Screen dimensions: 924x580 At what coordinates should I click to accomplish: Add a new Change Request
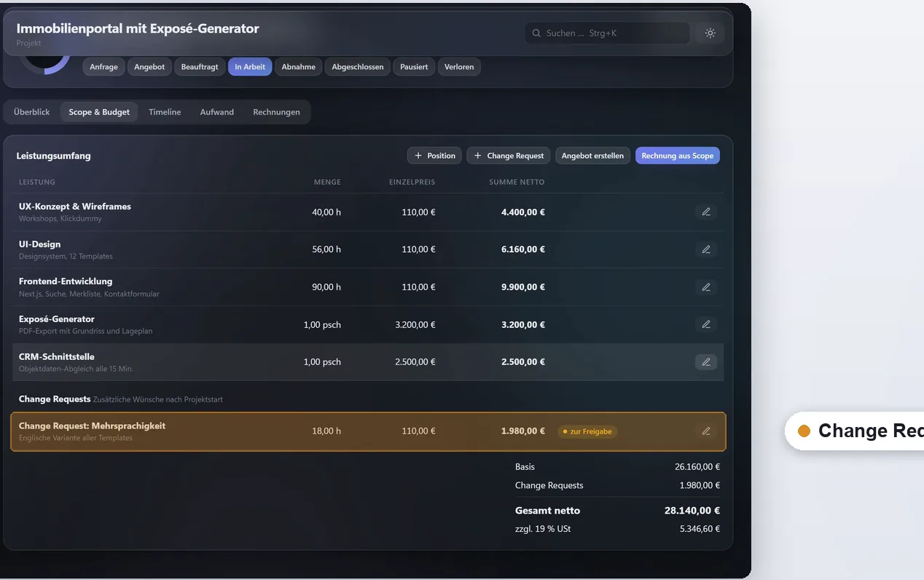tap(508, 155)
